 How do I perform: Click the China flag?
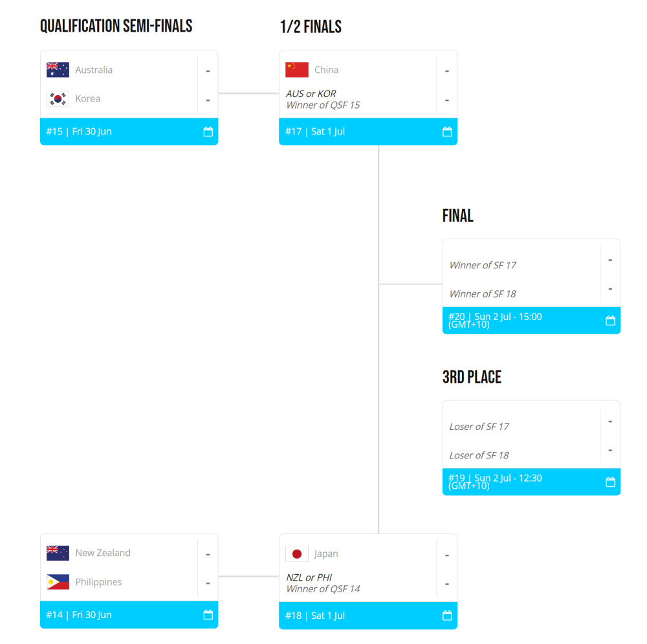[x=297, y=70]
